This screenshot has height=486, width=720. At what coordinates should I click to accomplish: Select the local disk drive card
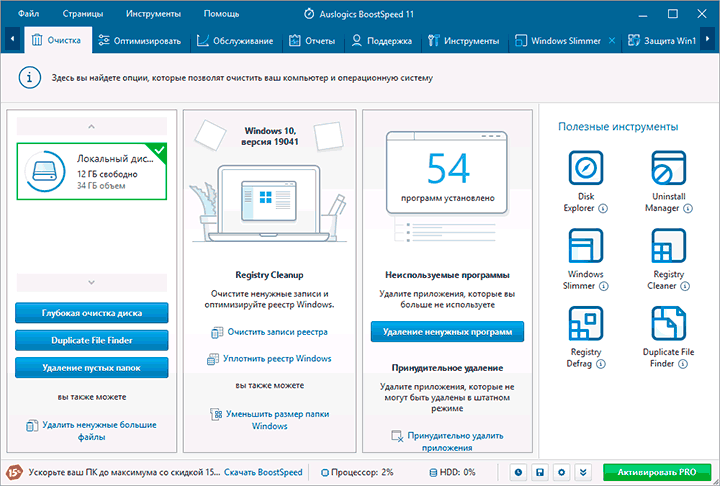(92, 171)
